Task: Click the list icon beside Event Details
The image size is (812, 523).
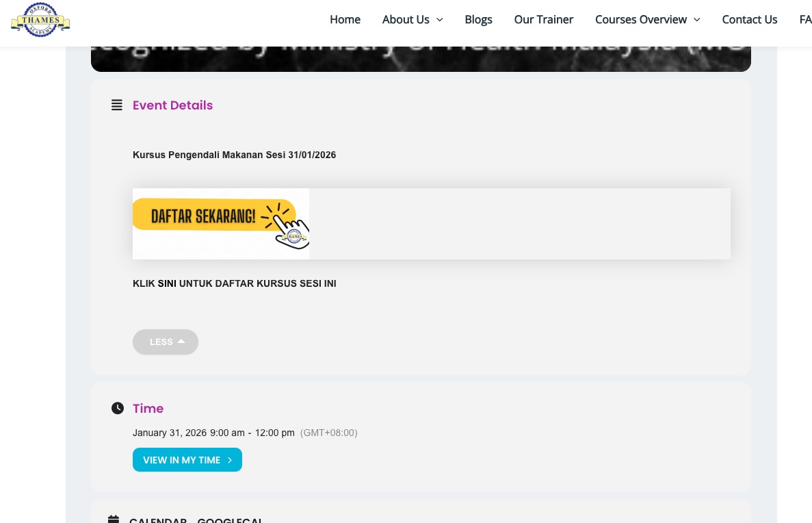Action: tap(117, 105)
